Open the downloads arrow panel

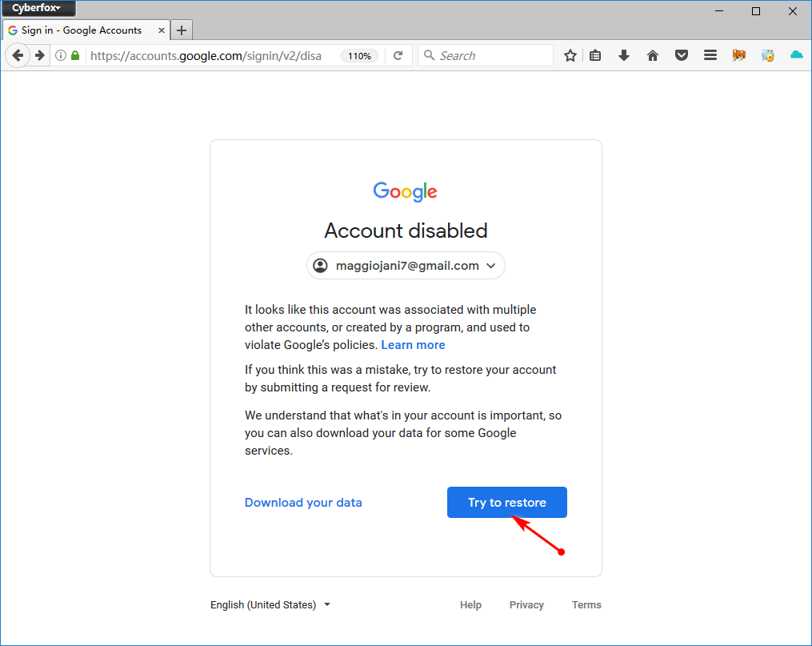624,55
